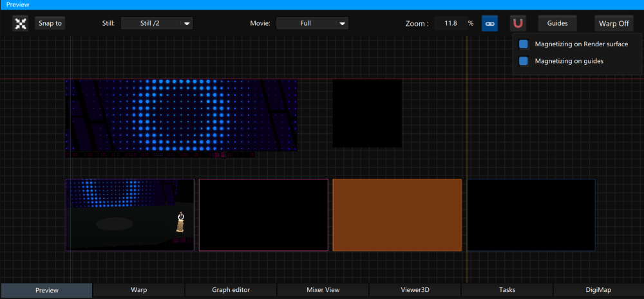644x299 pixels.
Task: Show the Viewer3D tab
Action: (415, 290)
